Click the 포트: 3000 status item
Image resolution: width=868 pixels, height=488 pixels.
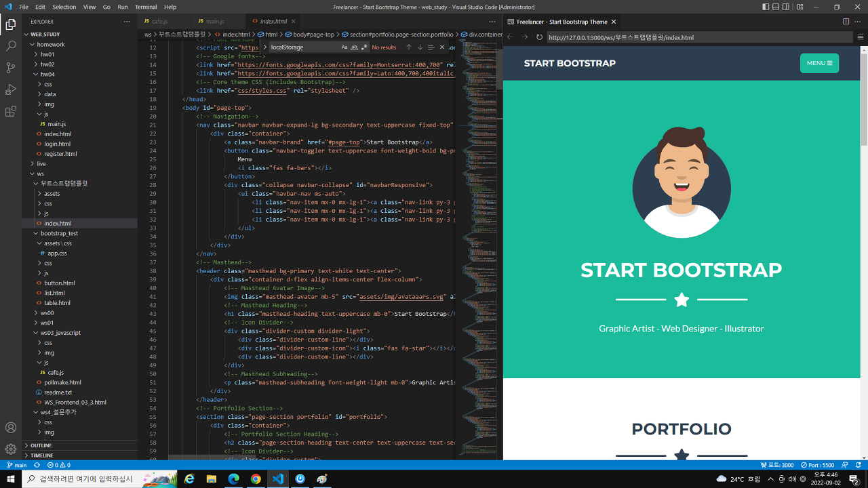point(777,465)
